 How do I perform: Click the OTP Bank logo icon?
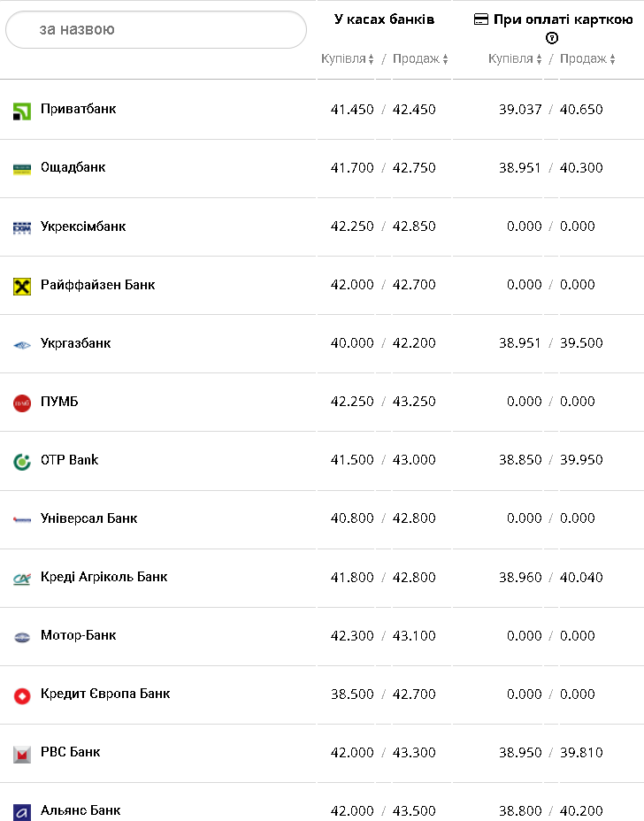(22, 461)
